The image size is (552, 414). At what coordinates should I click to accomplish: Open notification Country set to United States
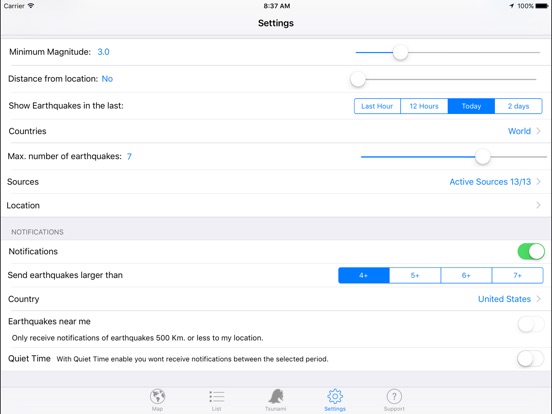click(276, 299)
